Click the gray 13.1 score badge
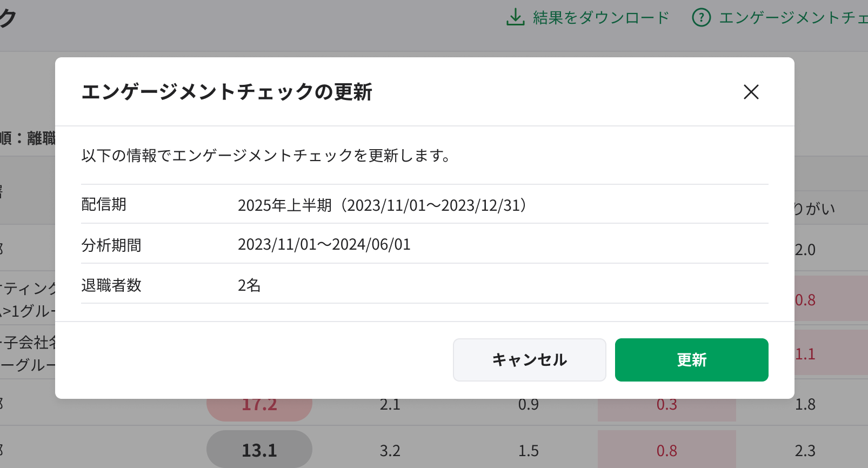Viewport: 868px width, 468px height. click(x=259, y=450)
